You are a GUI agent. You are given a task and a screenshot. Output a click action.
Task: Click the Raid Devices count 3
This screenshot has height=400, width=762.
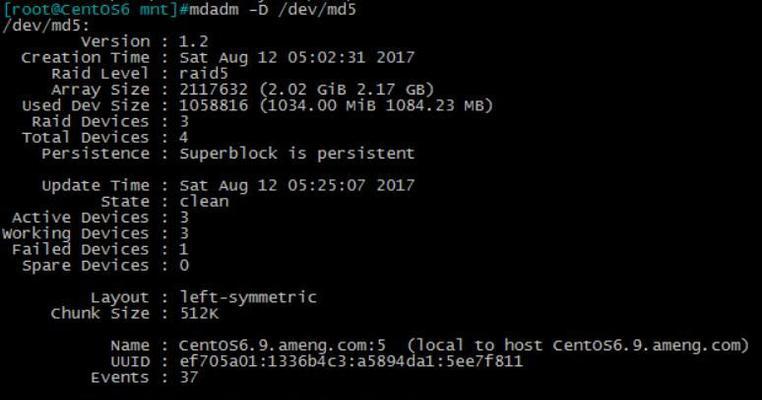point(184,122)
